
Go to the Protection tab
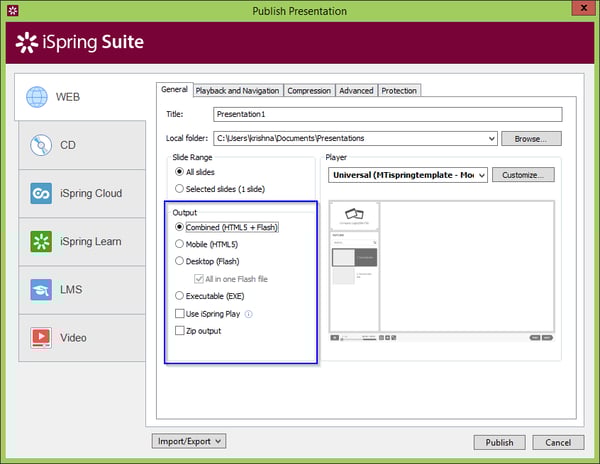399,91
